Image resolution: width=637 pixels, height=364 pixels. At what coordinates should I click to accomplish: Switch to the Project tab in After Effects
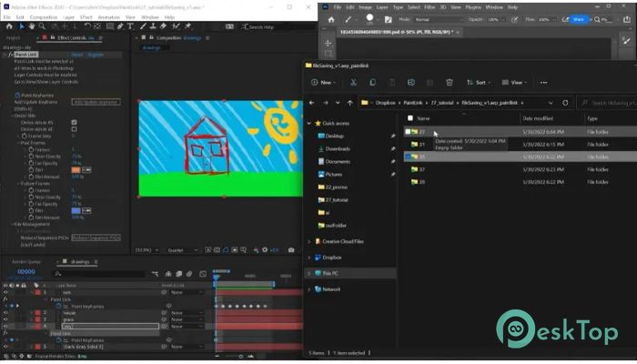tap(13, 38)
